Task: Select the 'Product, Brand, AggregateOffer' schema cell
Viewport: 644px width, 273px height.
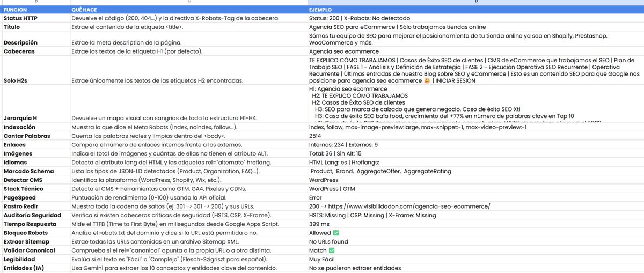Action: [x=475, y=171]
